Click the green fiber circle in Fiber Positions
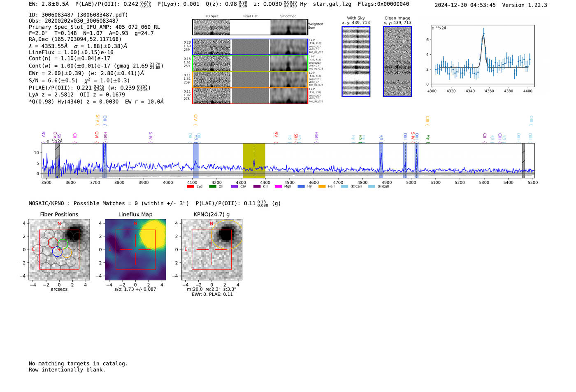The image size is (576, 392). coord(63,244)
